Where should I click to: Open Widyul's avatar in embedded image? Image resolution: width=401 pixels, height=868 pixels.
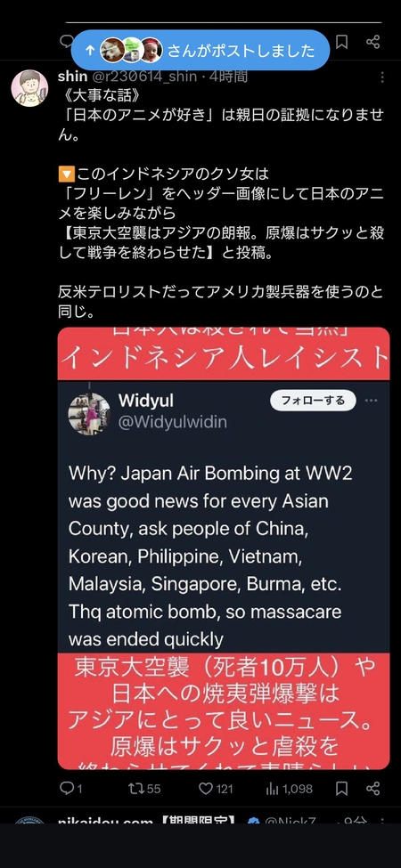tap(89, 414)
